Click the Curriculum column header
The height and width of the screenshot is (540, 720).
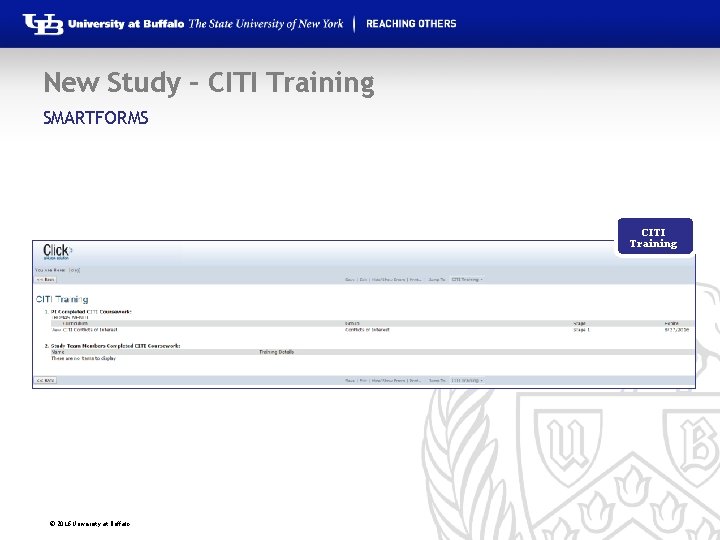click(75, 324)
